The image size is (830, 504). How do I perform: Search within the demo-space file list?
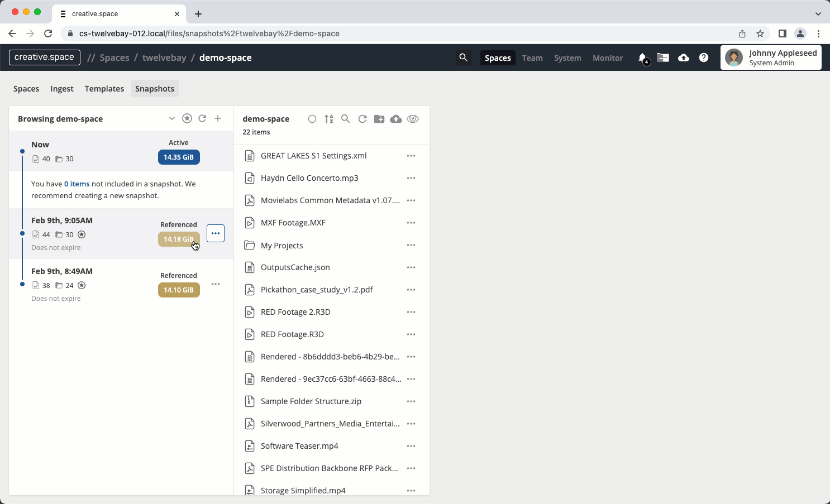click(x=346, y=119)
